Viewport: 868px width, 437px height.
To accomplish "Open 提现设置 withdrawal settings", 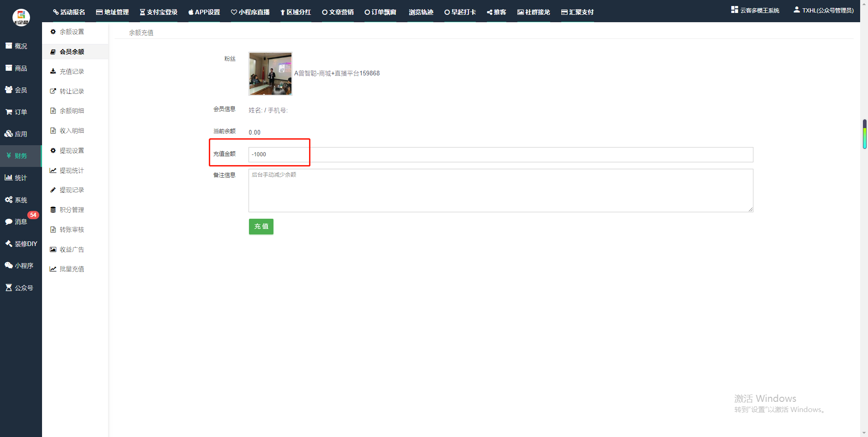I will [72, 151].
